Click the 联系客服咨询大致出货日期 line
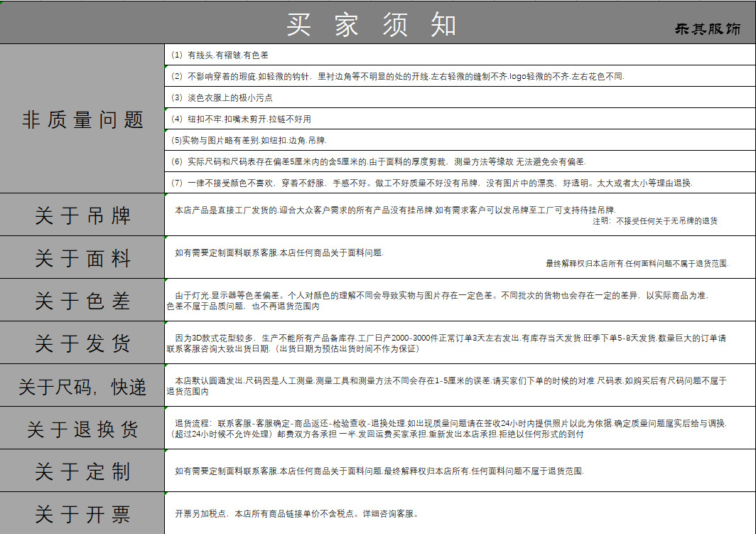The width and height of the screenshot is (756, 534). click(x=293, y=348)
